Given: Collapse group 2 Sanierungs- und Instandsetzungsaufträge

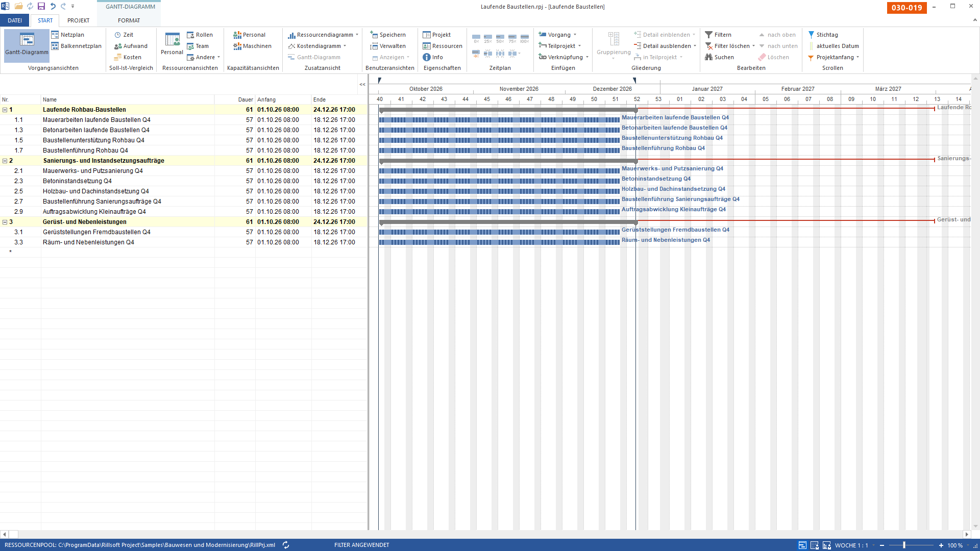Looking at the screenshot, I should pyautogui.click(x=5, y=161).
